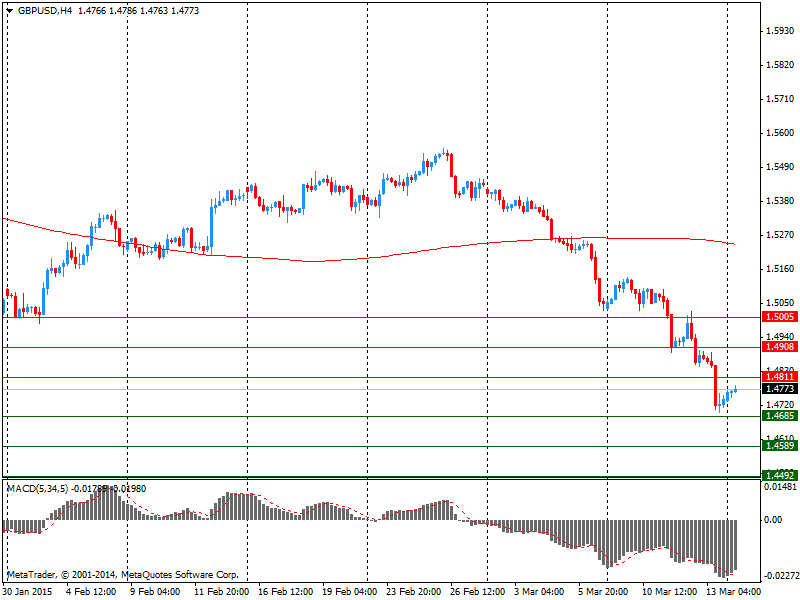The width and height of the screenshot is (800, 600).
Task: Open the chart menu triangle beside GBPUSD
Action: point(10,11)
